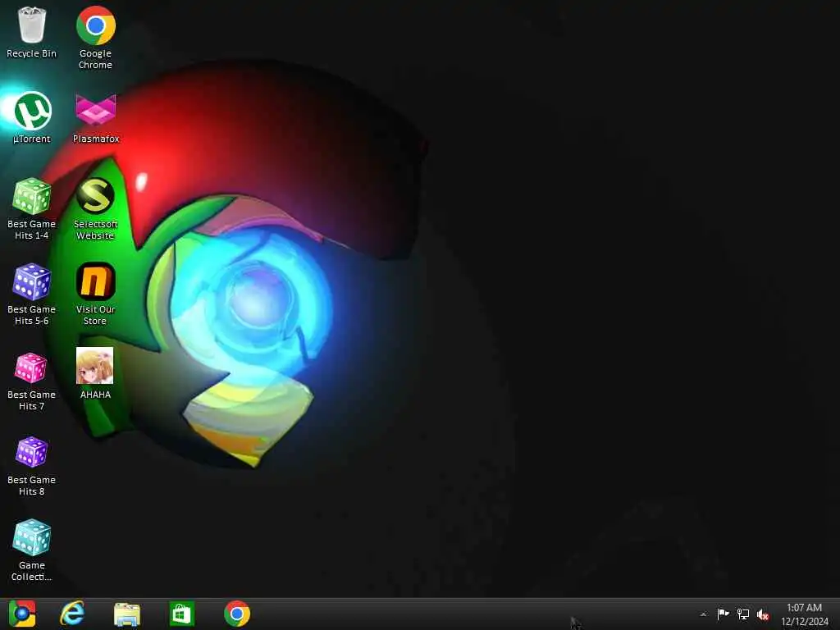Select the Google Chrome desktop shortcut
The image size is (840, 630).
pos(95,38)
